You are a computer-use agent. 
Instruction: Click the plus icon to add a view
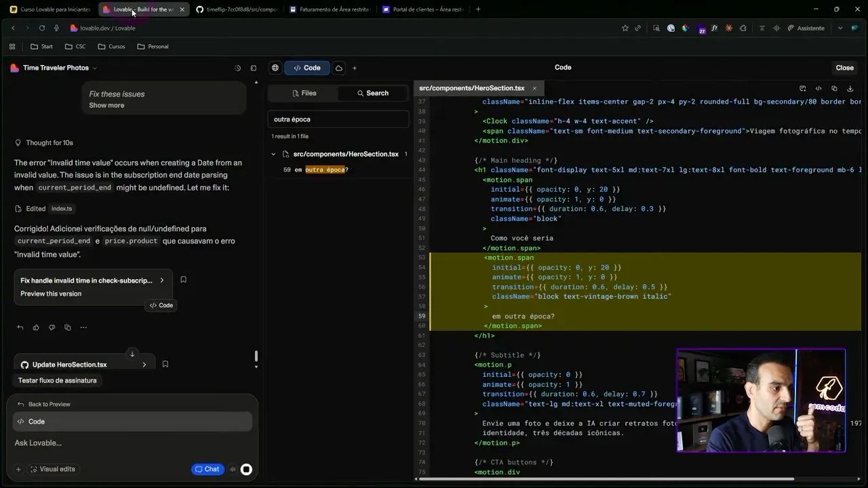point(355,68)
